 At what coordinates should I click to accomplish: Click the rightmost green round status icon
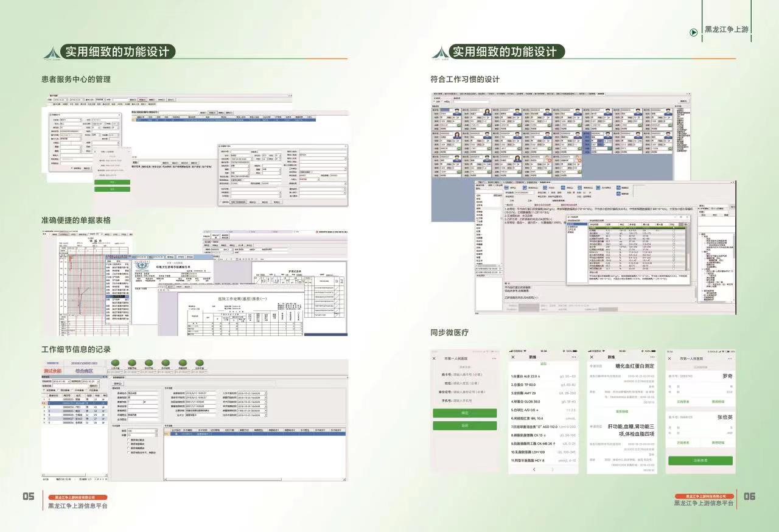199,363
